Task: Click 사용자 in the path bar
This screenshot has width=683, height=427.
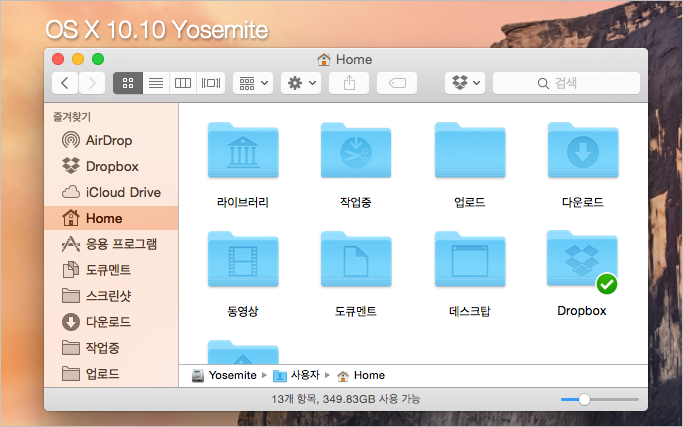Action: (x=296, y=375)
